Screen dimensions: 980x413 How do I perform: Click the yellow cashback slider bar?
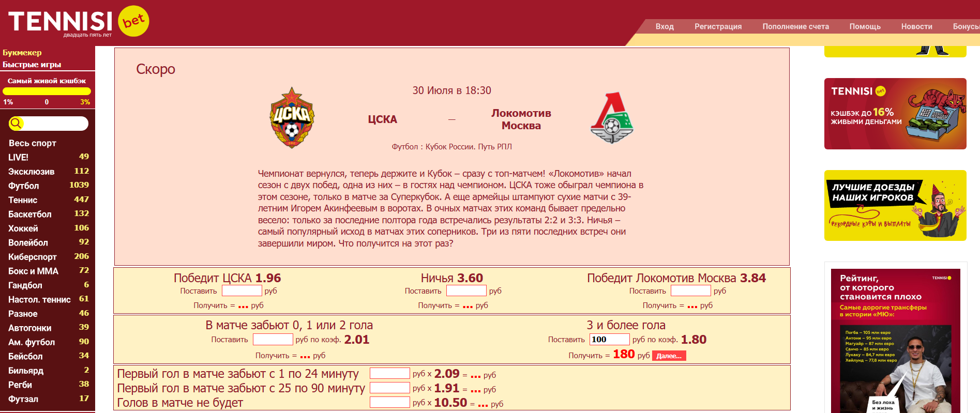(x=47, y=91)
